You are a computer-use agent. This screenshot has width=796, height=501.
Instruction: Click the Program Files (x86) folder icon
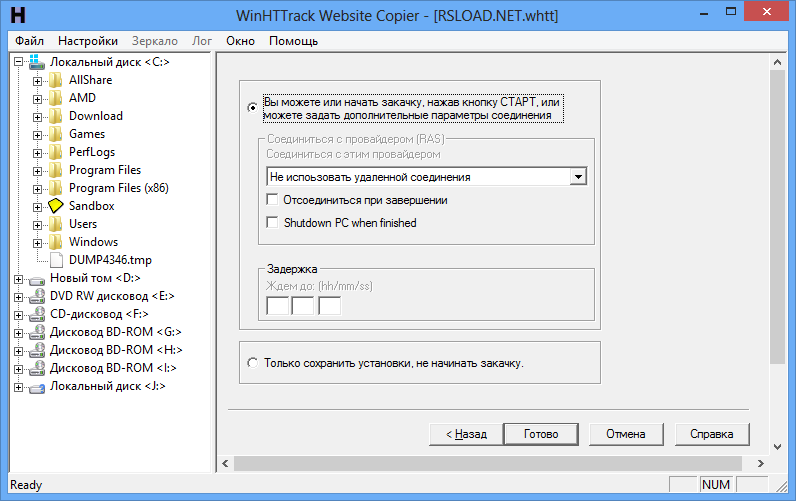[x=56, y=188]
